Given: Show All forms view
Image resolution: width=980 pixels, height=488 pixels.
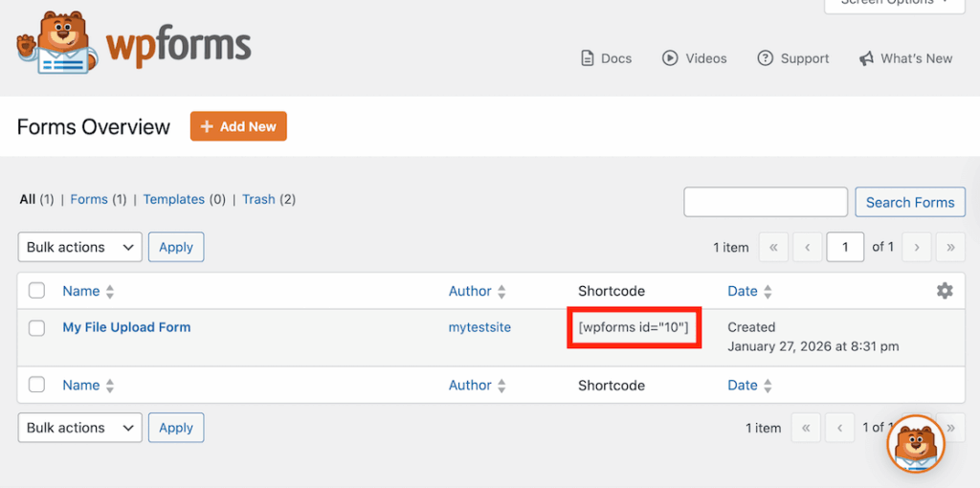Looking at the screenshot, I should click(x=27, y=199).
